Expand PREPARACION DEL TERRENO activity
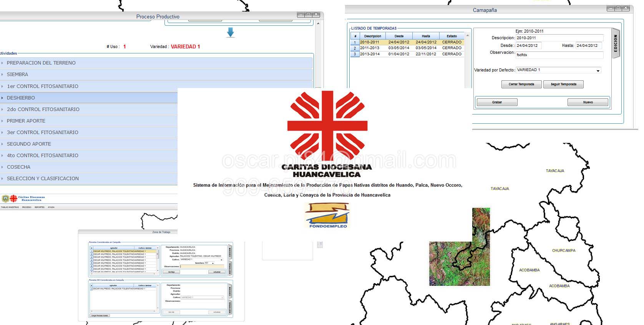The width and height of the screenshot is (644, 325). point(156,63)
